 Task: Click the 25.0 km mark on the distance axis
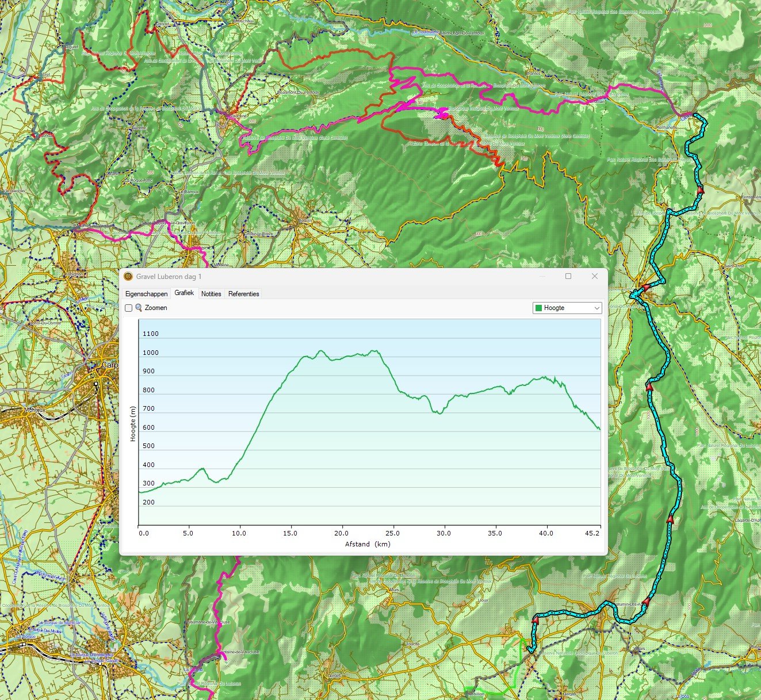(393, 533)
